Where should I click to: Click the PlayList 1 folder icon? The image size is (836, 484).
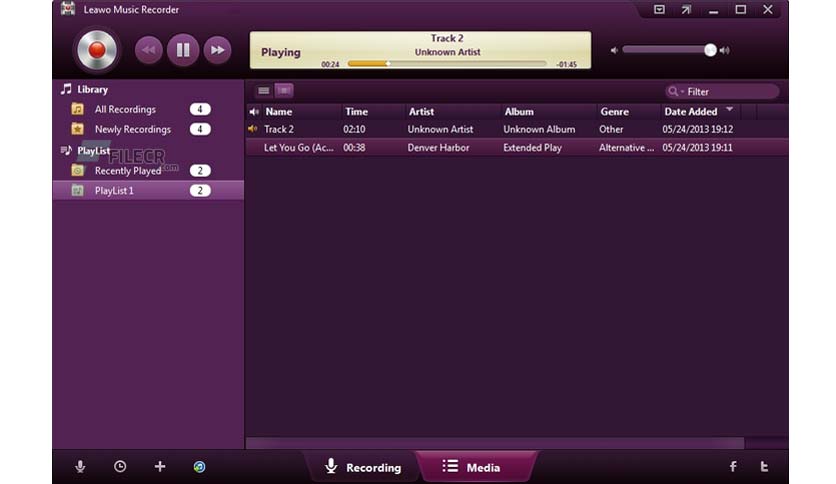pyautogui.click(x=77, y=190)
